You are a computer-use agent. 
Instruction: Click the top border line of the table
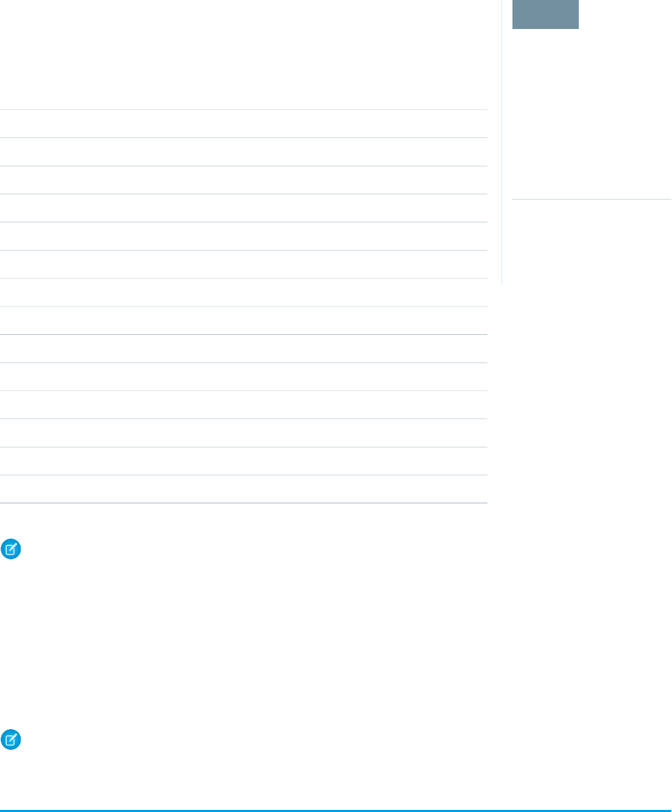point(244,110)
